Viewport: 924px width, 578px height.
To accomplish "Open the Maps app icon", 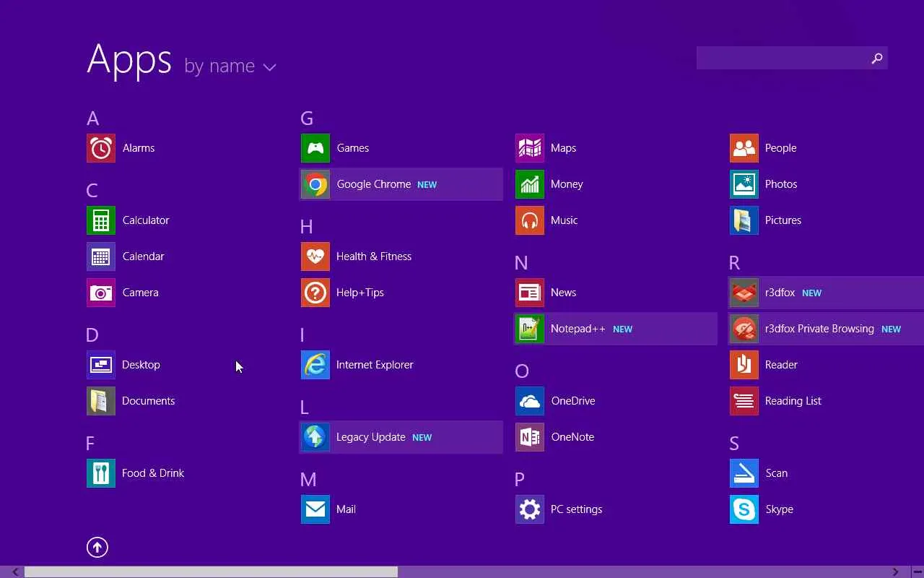I will (x=530, y=148).
